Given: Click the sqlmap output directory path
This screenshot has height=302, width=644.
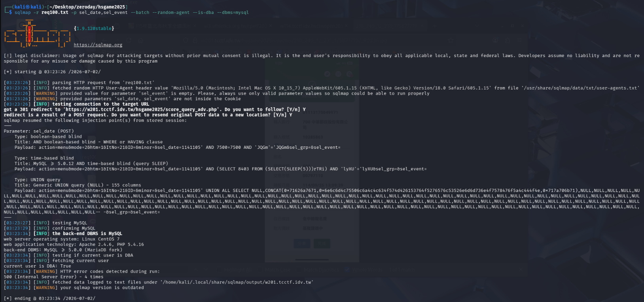Looking at the screenshot, I should (237, 282).
